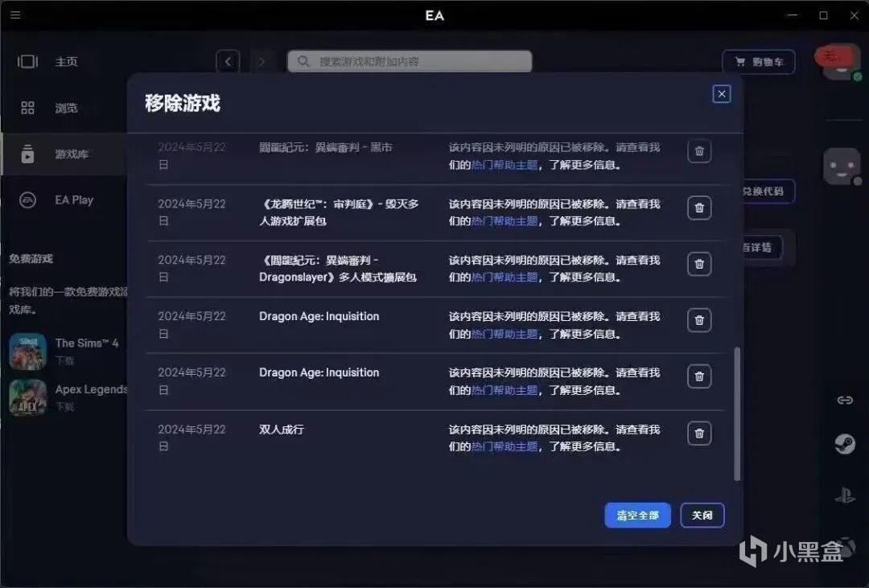Image resolution: width=869 pixels, height=588 pixels.
Task: Delete the 双人成行 entry
Action: click(699, 434)
